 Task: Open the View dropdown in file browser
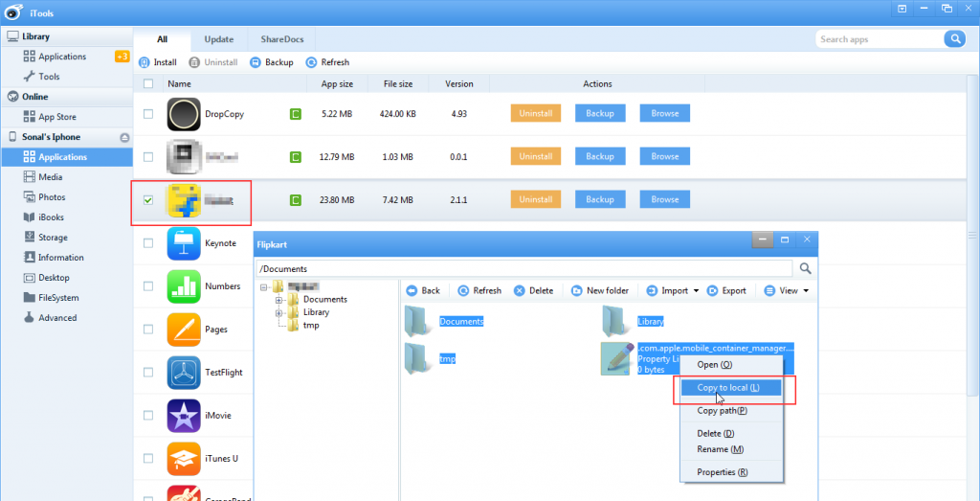pyautogui.click(x=806, y=290)
